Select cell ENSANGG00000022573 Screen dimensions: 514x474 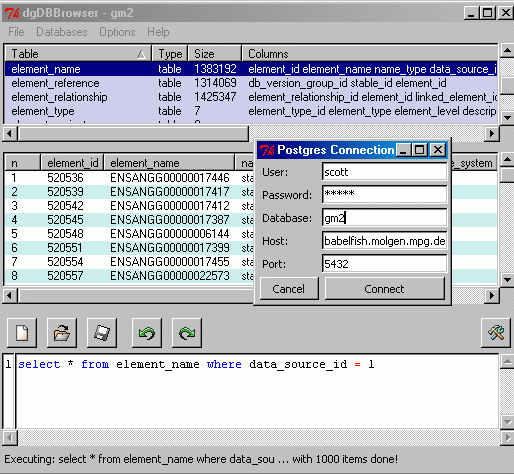point(170,276)
